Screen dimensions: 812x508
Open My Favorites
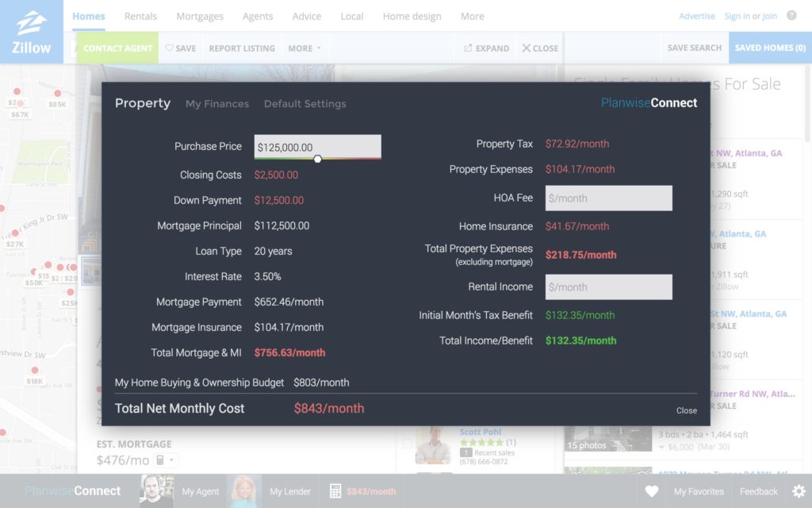pyautogui.click(x=699, y=491)
